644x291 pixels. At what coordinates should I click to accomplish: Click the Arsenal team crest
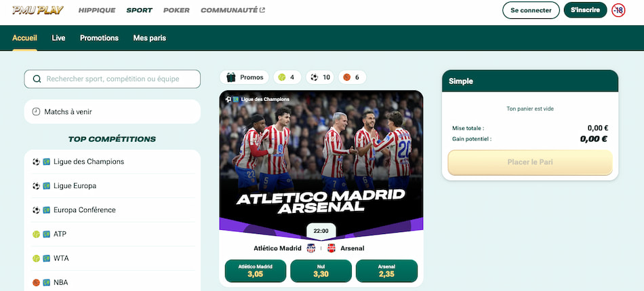[331, 248]
